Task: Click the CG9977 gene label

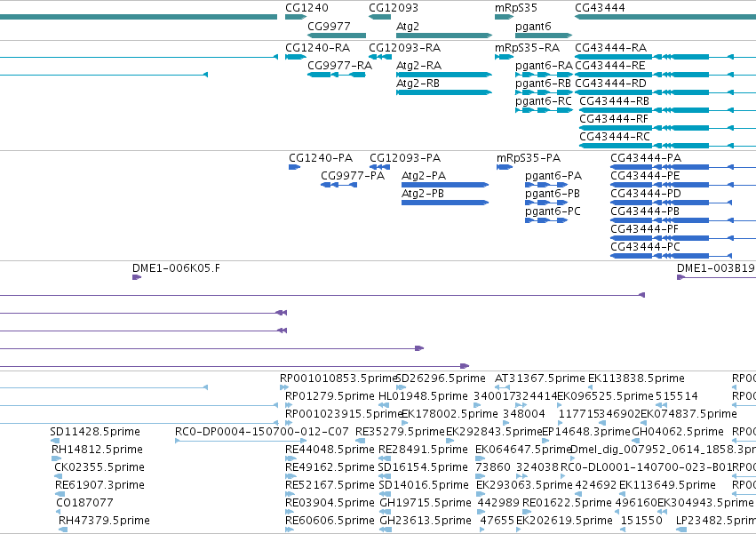Action: (329, 26)
